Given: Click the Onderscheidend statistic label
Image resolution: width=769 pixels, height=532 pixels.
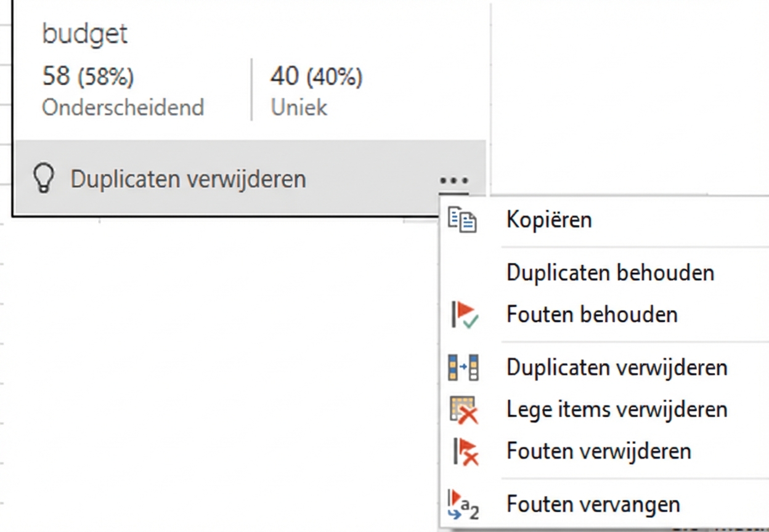Looking at the screenshot, I should point(122,107).
